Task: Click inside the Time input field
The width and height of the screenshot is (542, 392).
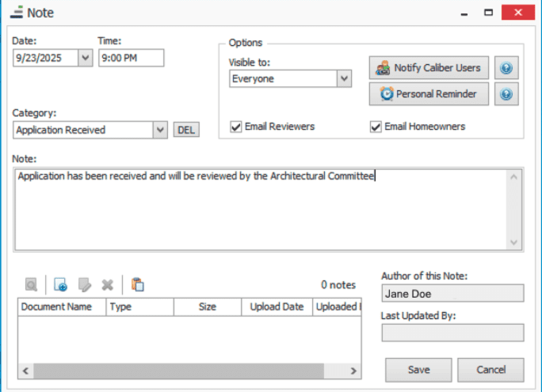Action: (131, 58)
